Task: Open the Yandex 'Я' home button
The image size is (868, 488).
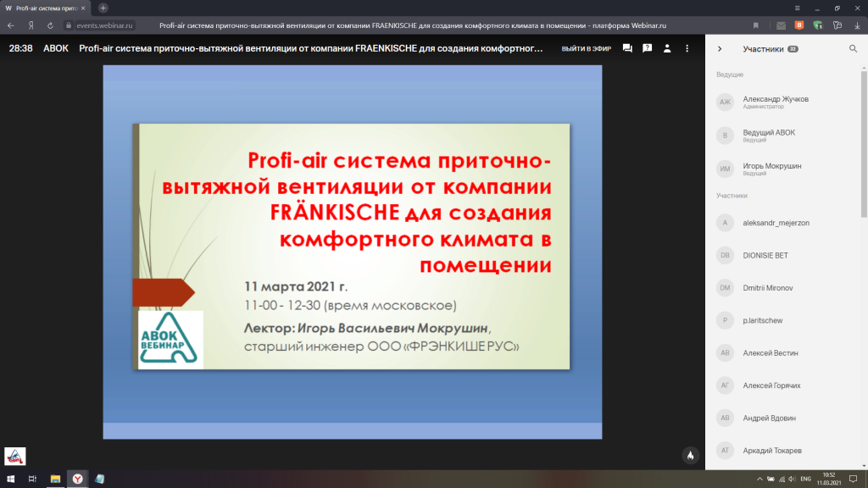Action: 31,25
